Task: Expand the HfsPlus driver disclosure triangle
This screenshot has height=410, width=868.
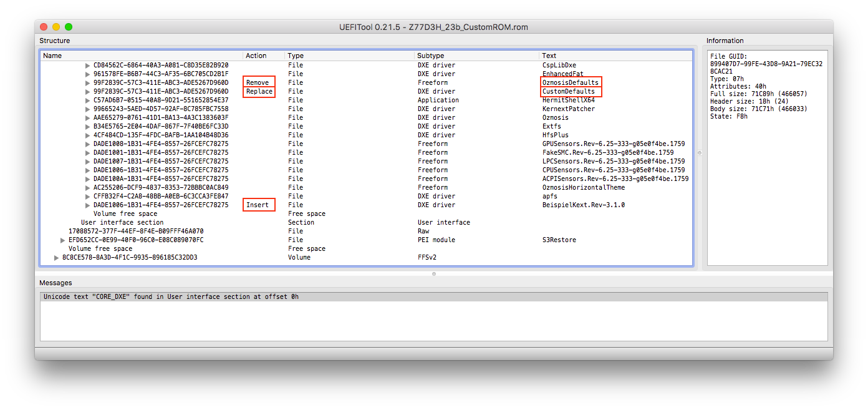Action: click(x=88, y=135)
